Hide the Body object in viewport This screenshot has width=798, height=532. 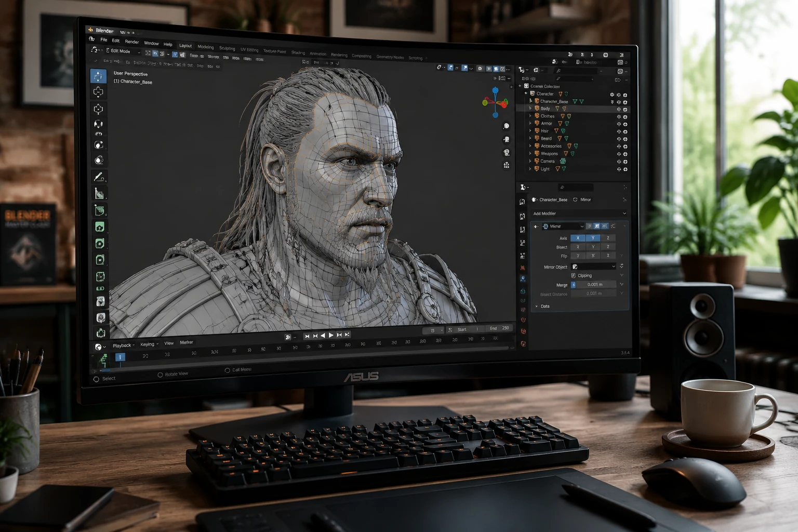619,109
